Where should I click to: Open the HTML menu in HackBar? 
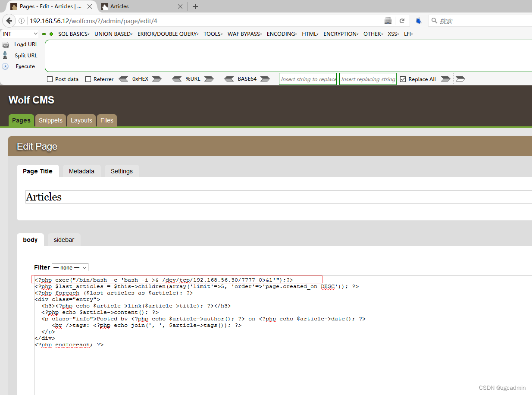click(310, 34)
